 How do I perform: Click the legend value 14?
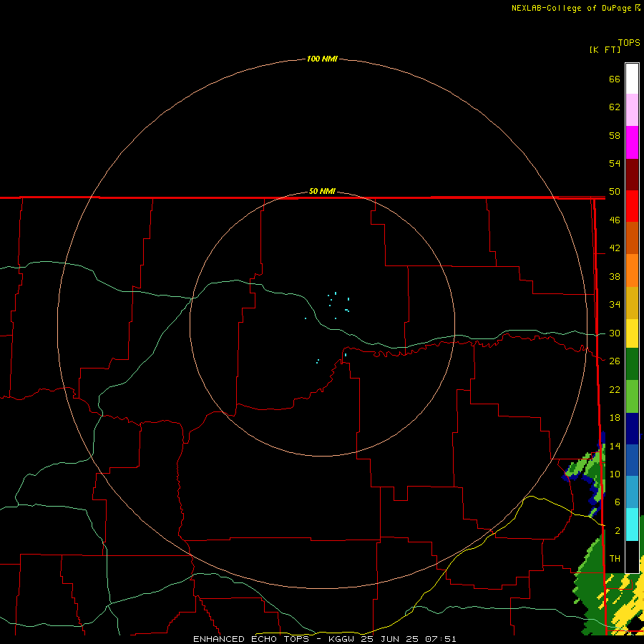click(615, 446)
